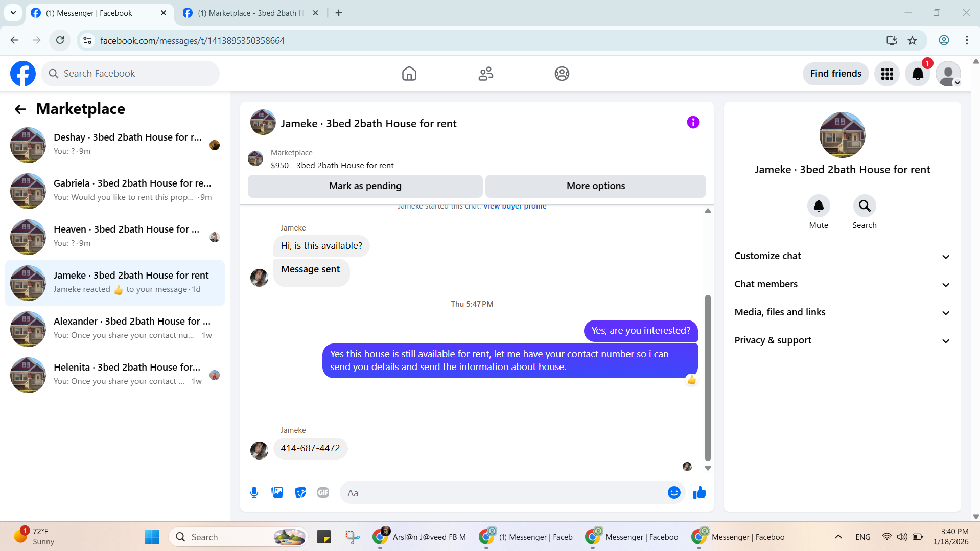The height and width of the screenshot is (551, 980).
Task: Click the Facebook logo
Action: click(23, 74)
